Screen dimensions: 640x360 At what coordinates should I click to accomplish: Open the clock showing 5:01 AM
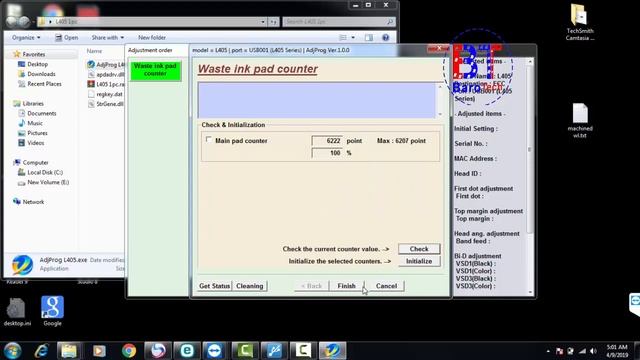coord(617,351)
